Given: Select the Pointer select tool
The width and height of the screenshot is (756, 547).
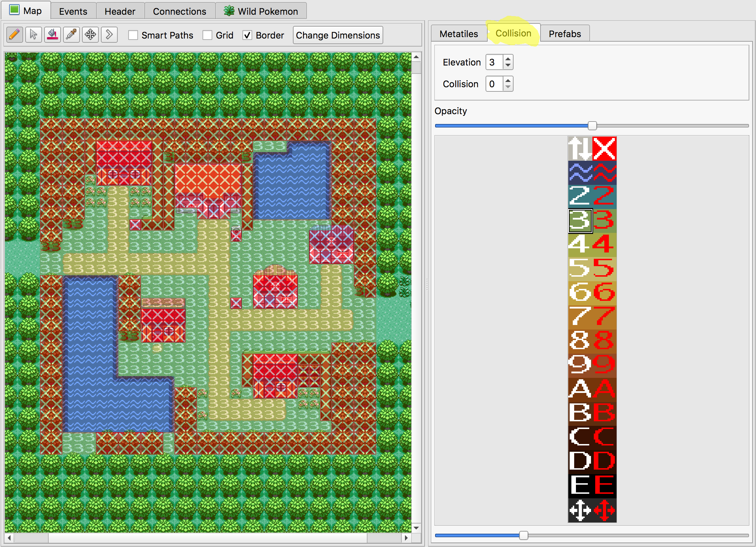Looking at the screenshot, I should coord(34,35).
